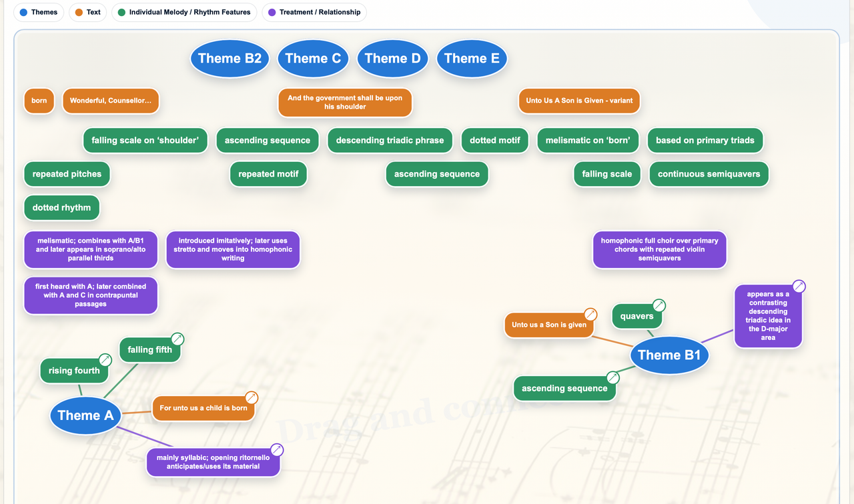
Task: Select the 'Unto us a Son is given' card
Action: pyautogui.click(x=549, y=325)
